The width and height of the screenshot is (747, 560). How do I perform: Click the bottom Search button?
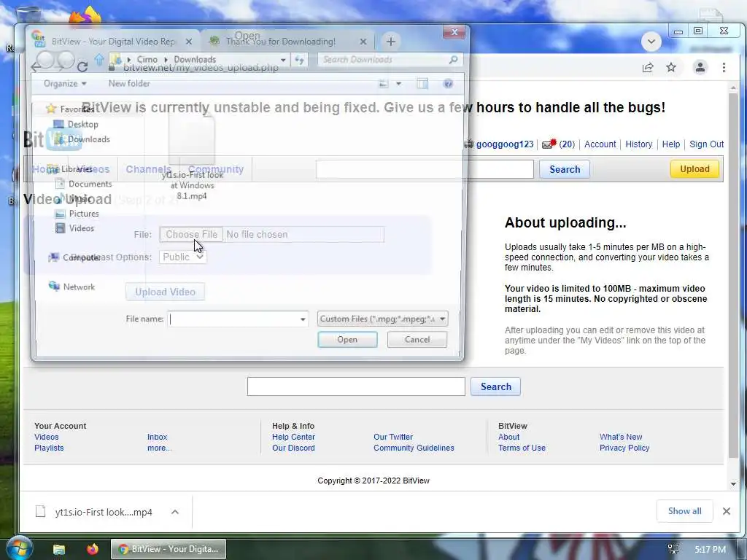tap(495, 386)
